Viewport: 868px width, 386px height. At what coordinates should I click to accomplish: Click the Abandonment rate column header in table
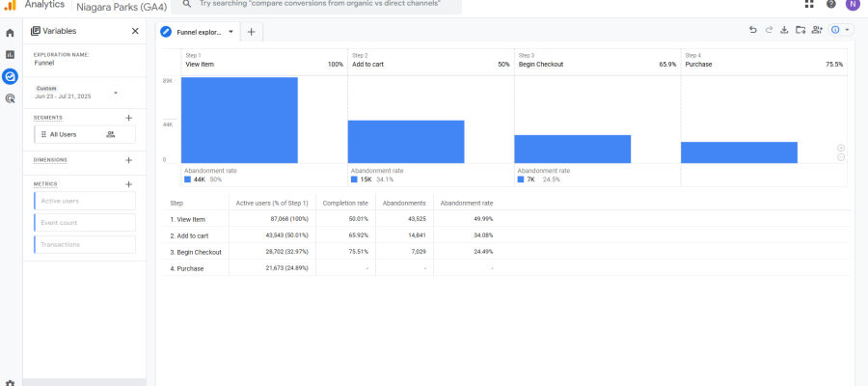pyautogui.click(x=467, y=204)
